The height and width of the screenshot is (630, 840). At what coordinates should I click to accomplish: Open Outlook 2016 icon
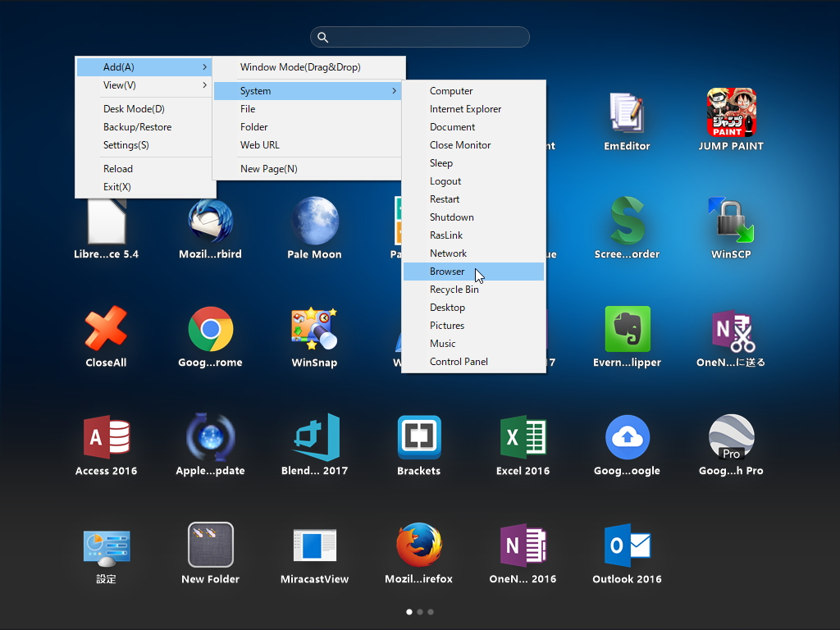[627, 546]
